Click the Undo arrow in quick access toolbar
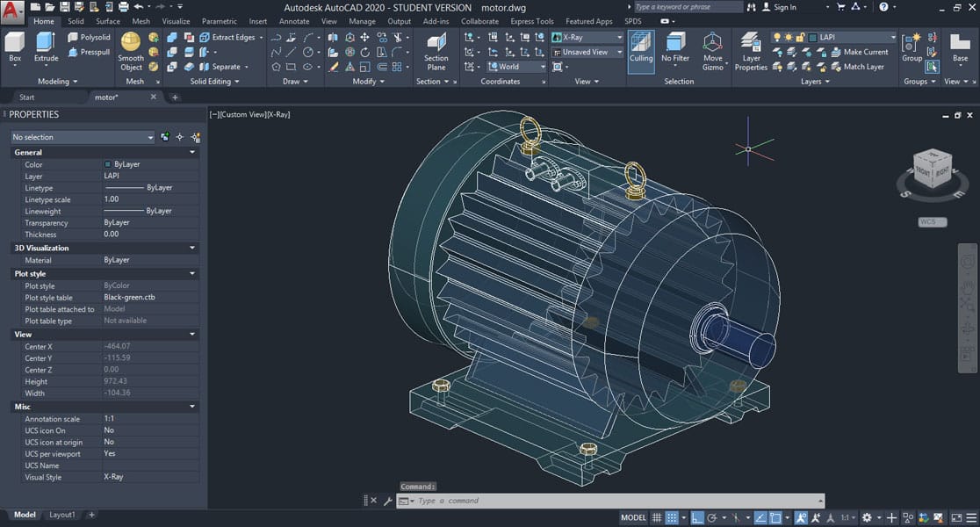980x527 pixels. point(139,7)
